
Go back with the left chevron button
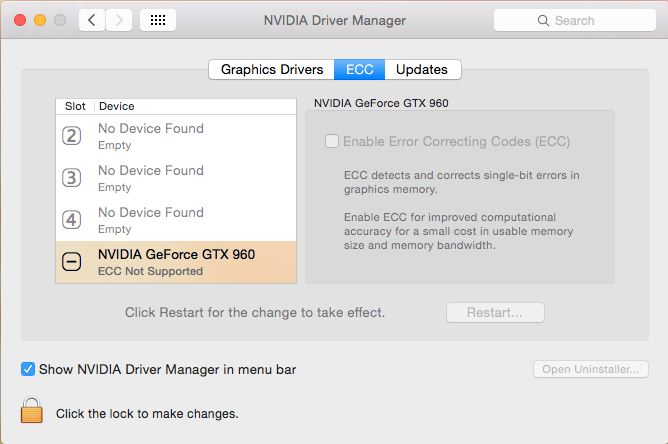coord(92,20)
